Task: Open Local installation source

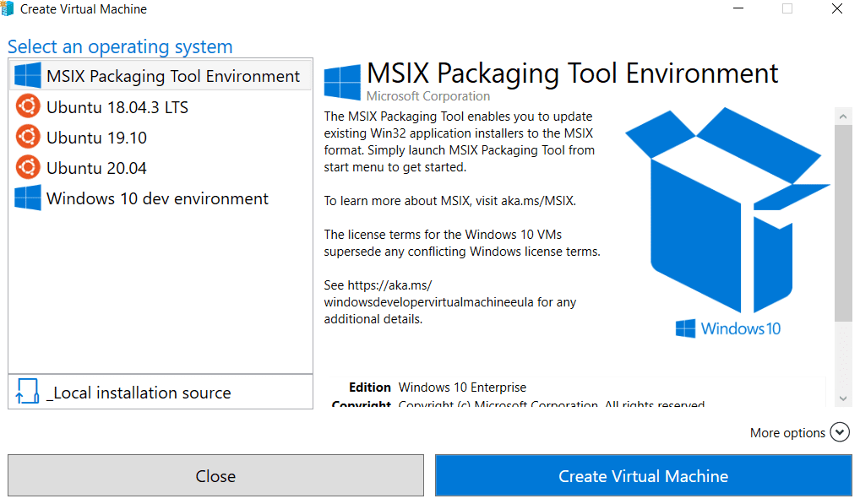Action: tap(161, 392)
